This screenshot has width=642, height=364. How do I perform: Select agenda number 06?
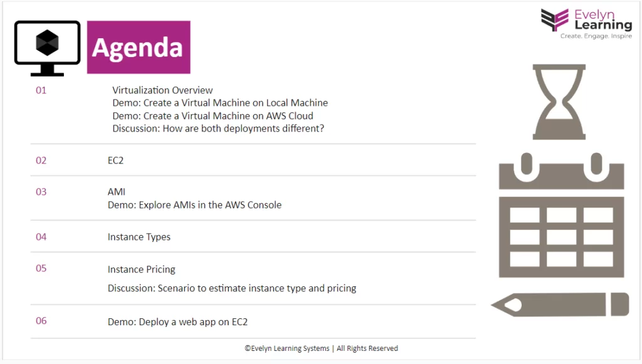pyautogui.click(x=41, y=321)
